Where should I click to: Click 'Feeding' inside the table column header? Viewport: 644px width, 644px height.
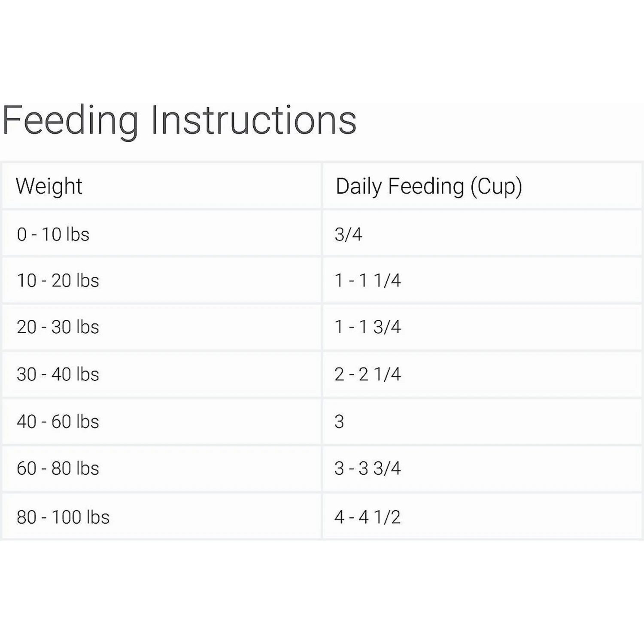pos(426,186)
